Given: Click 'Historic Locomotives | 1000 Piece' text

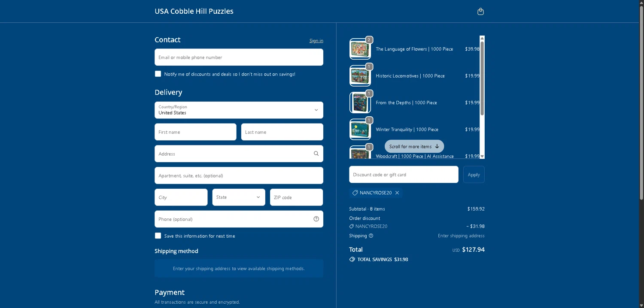Looking at the screenshot, I should click(410, 76).
